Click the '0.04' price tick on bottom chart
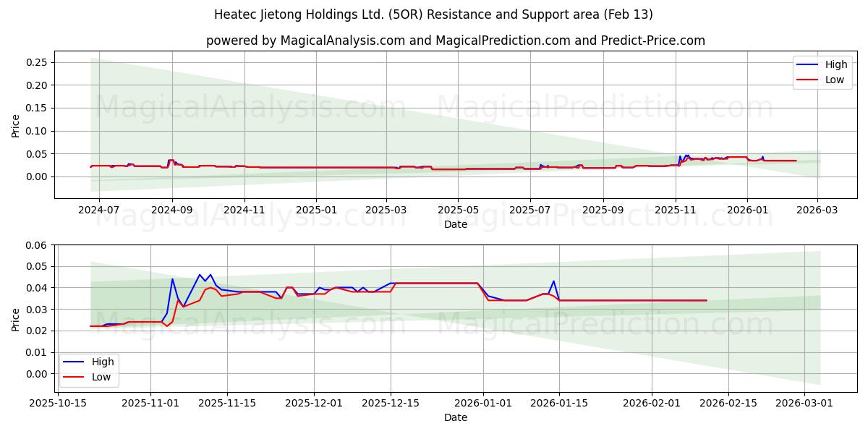The image size is (868, 434). coord(36,289)
